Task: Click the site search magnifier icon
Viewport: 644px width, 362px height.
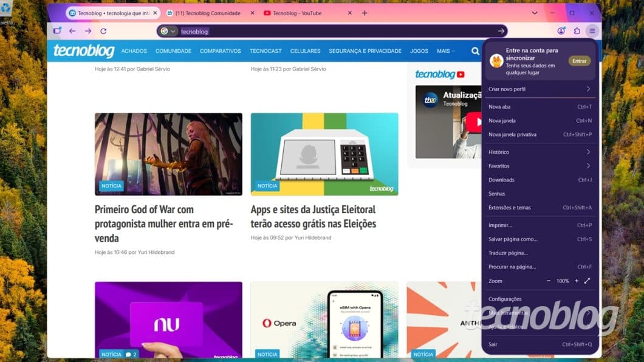Action: (x=475, y=51)
